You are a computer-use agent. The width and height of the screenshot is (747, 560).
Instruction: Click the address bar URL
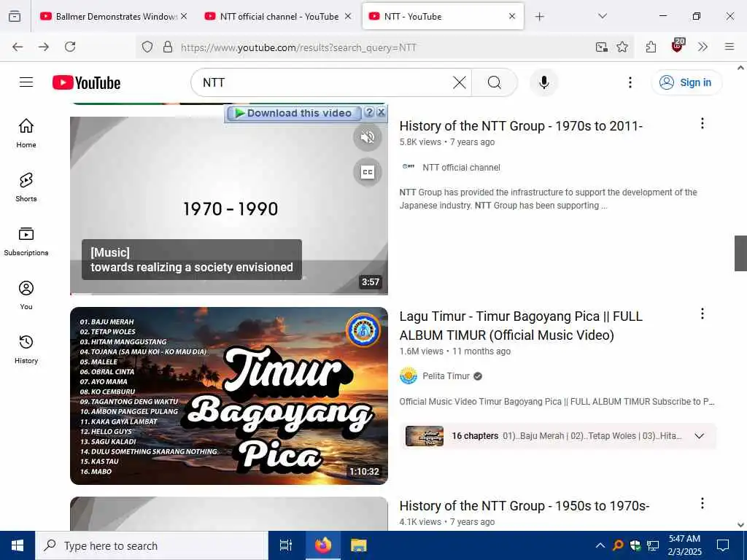(x=298, y=47)
